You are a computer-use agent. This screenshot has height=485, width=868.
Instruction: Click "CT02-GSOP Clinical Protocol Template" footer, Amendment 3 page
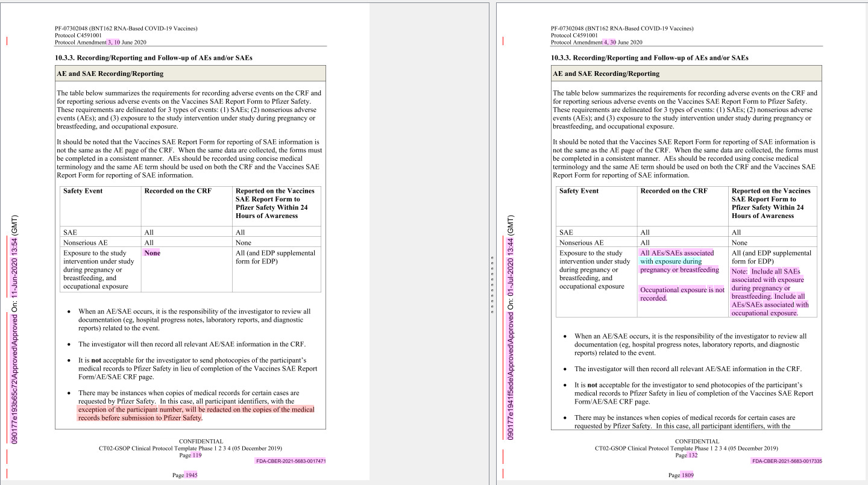click(x=190, y=448)
